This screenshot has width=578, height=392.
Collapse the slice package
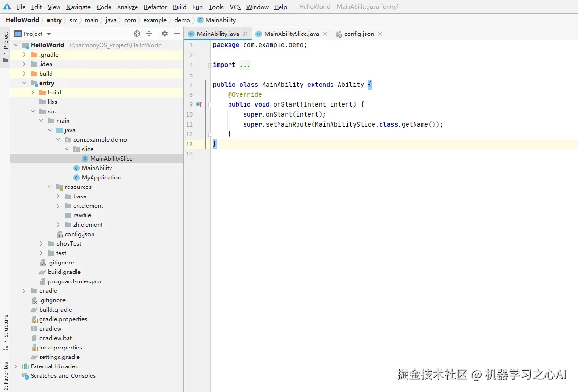coord(67,149)
